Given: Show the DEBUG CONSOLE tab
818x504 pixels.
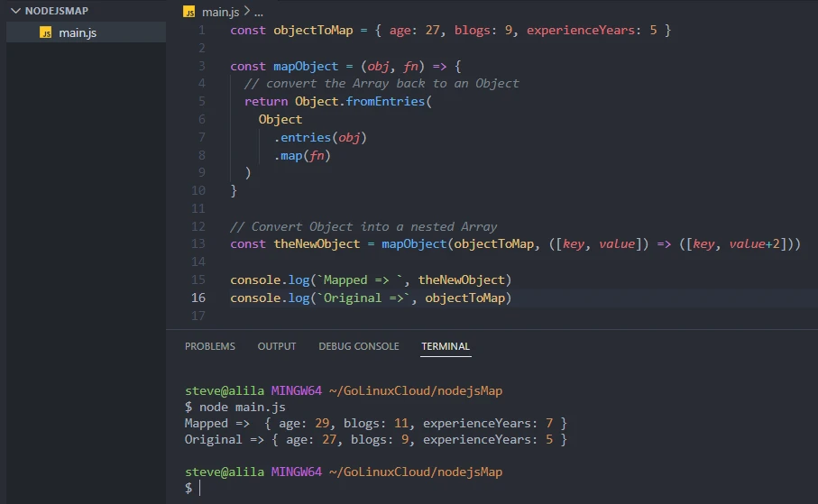Looking at the screenshot, I should click(x=358, y=346).
